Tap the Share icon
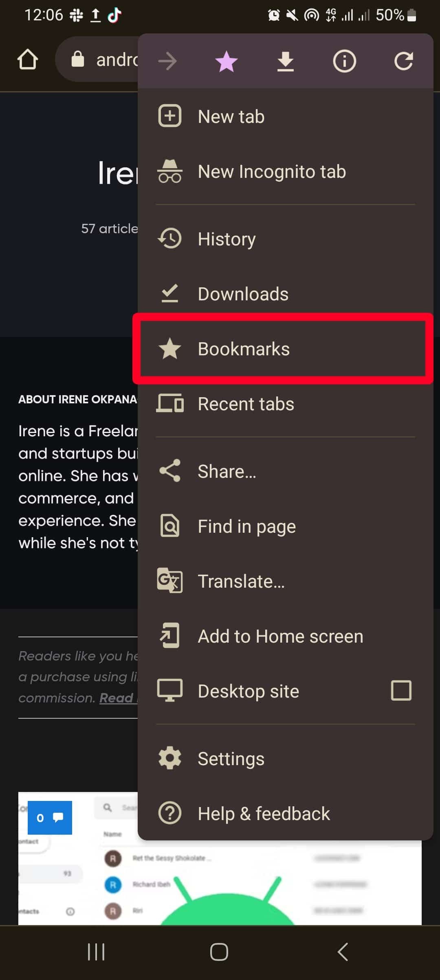440x980 pixels. click(x=170, y=471)
